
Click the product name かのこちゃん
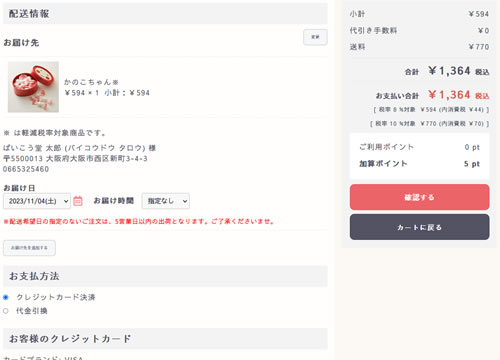pos(91,82)
